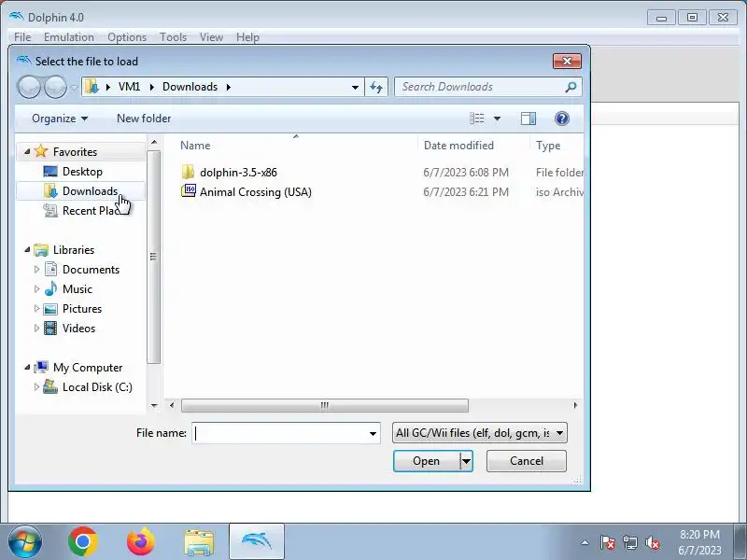Toggle the preview pane icon
This screenshot has width=747, height=560.
(x=528, y=119)
